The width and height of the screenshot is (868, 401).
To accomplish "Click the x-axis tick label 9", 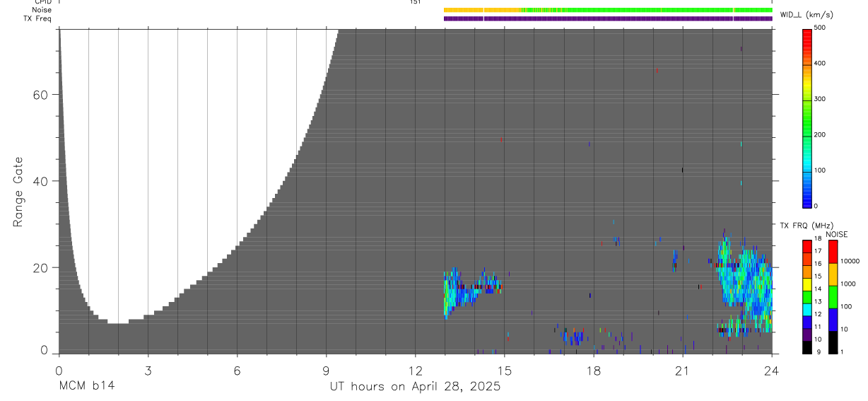I will [326, 370].
